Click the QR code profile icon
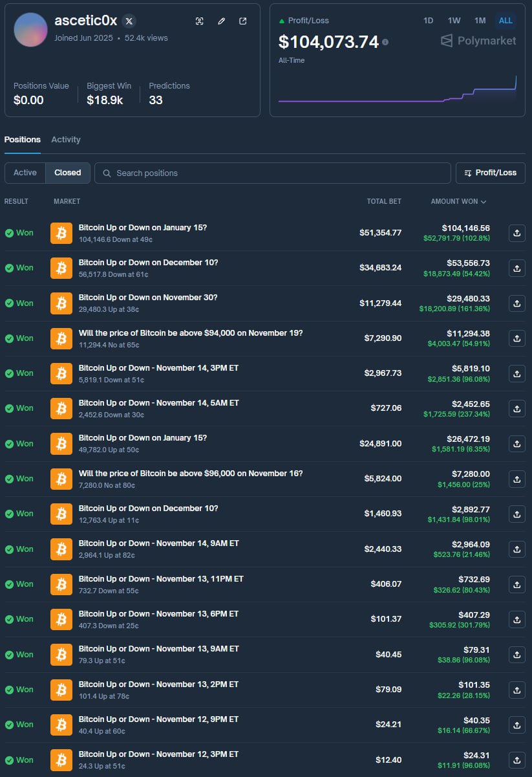This screenshot has height=777, width=532. coord(200,21)
